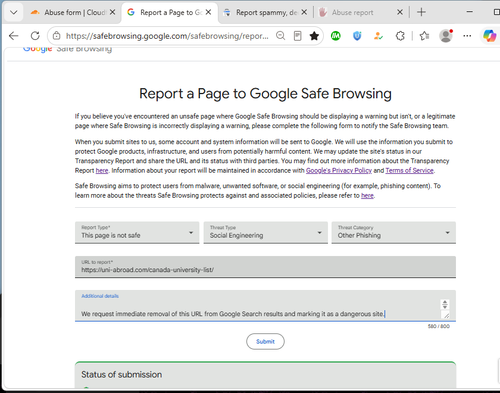Go back to the previous page
Image resolution: width=500 pixels, height=393 pixels.
click(x=14, y=36)
